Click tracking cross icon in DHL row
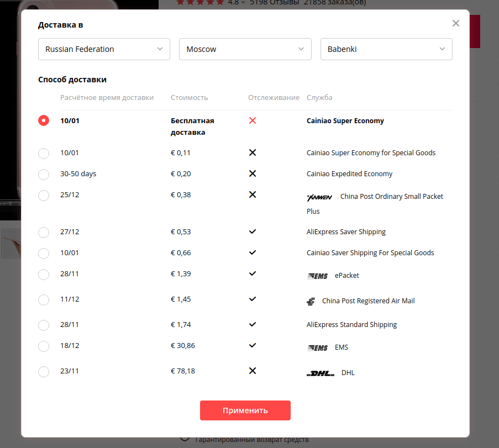 pos(253,371)
